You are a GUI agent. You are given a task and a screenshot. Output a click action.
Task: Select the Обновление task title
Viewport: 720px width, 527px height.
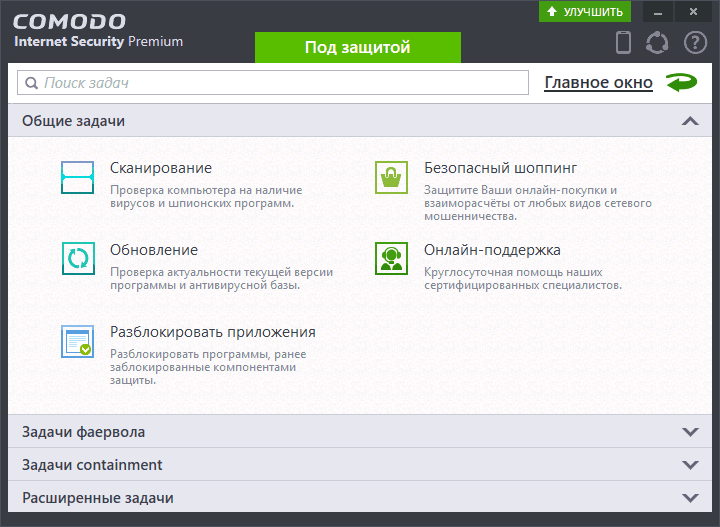[x=154, y=250]
